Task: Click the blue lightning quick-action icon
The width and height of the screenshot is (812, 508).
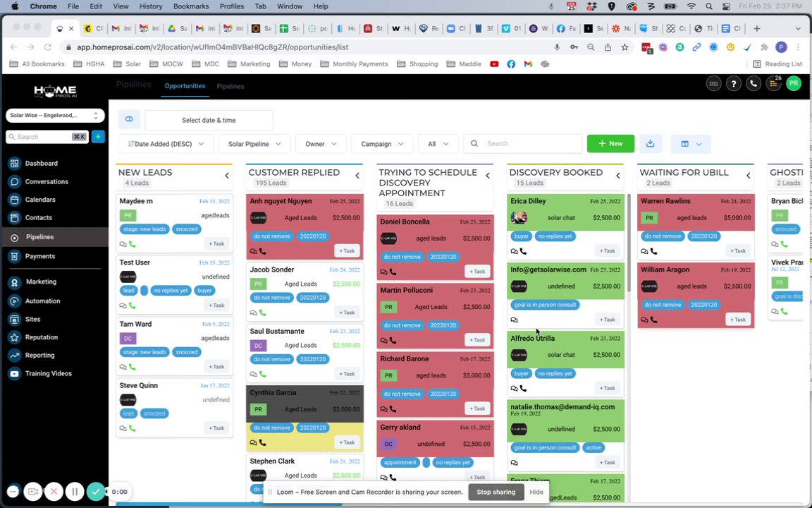Action: (x=98, y=137)
